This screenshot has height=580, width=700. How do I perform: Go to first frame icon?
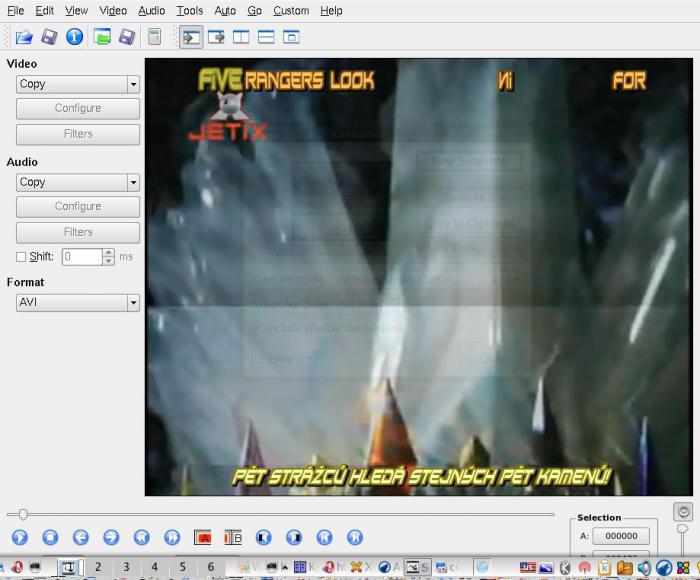coord(325,537)
